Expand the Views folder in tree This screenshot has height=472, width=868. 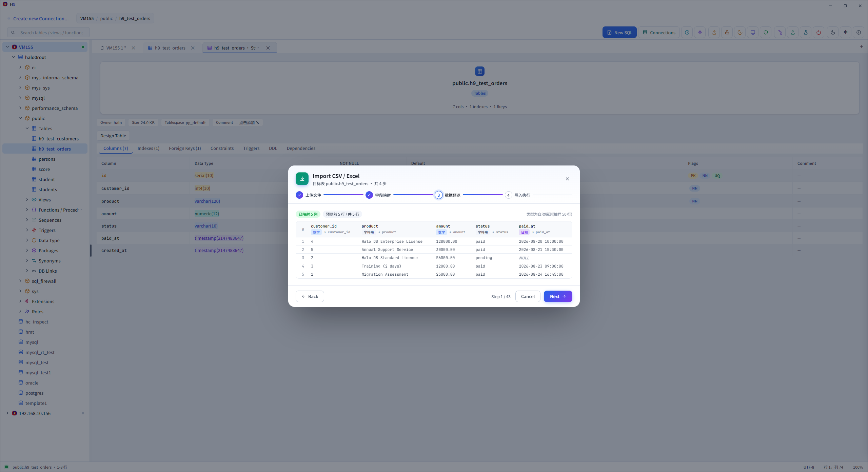click(x=27, y=200)
